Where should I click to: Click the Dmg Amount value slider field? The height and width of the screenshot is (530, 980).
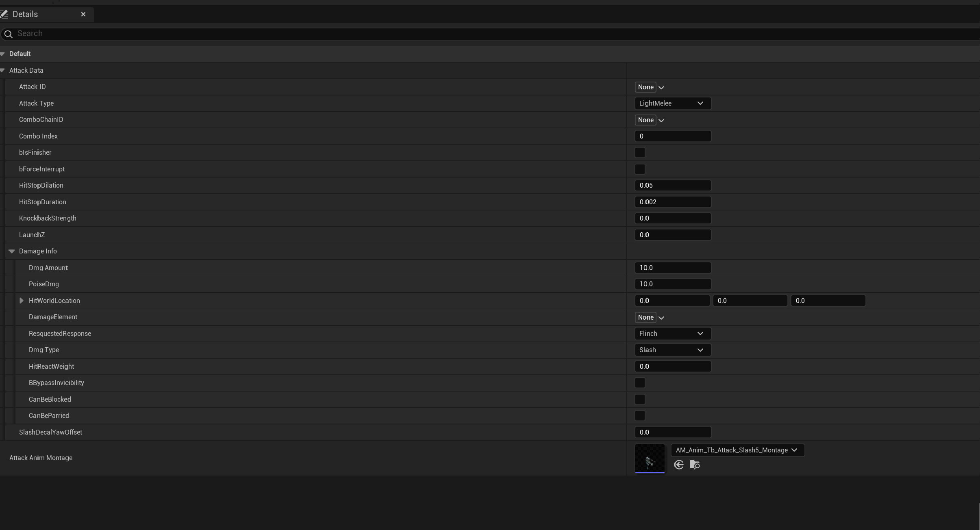672,268
